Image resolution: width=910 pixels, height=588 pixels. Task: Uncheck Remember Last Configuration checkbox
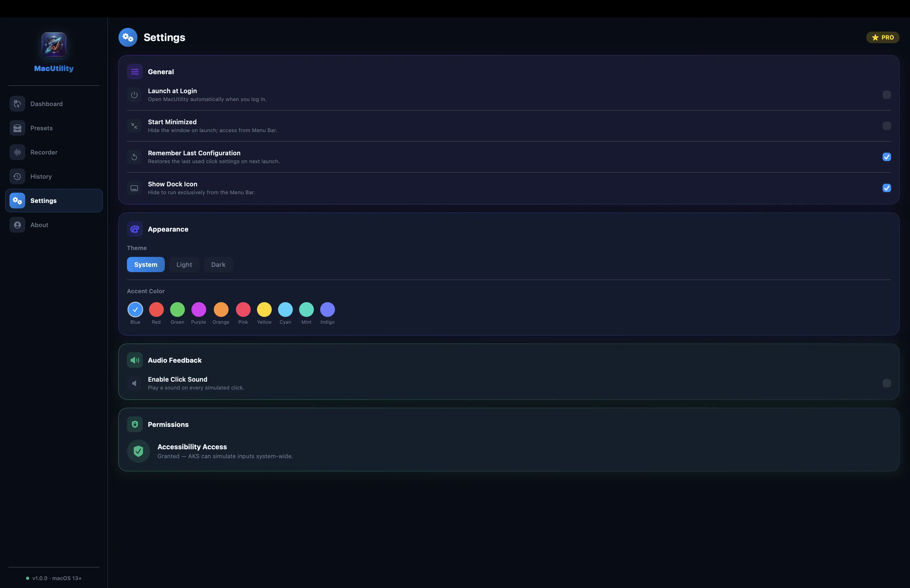pyautogui.click(x=887, y=157)
